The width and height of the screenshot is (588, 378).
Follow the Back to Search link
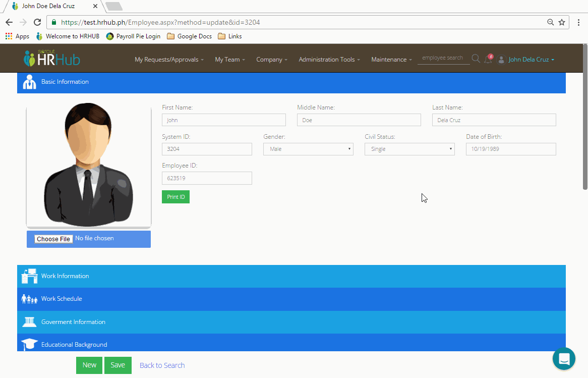pyautogui.click(x=162, y=365)
